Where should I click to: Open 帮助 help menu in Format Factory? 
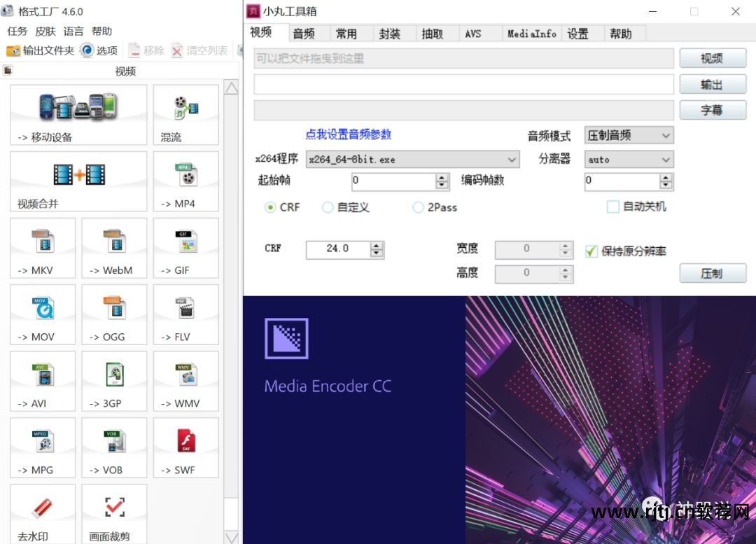(x=101, y=32)
